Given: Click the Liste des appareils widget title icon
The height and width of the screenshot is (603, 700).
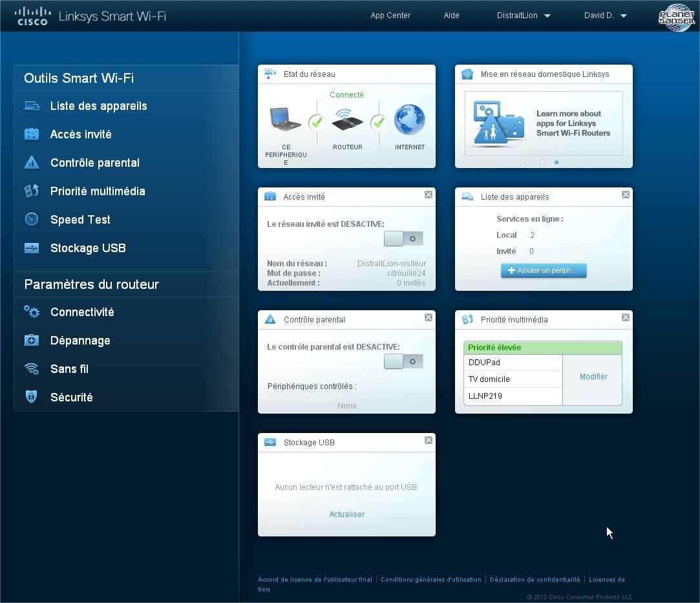Looking at the screenshot, I should pos(467,196).
